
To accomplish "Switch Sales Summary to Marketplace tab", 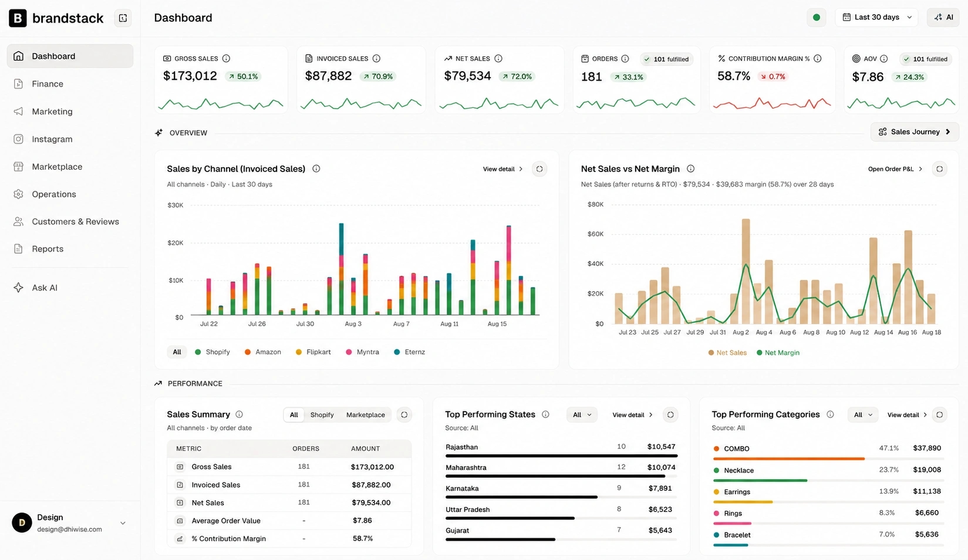I will click(366, 414).
